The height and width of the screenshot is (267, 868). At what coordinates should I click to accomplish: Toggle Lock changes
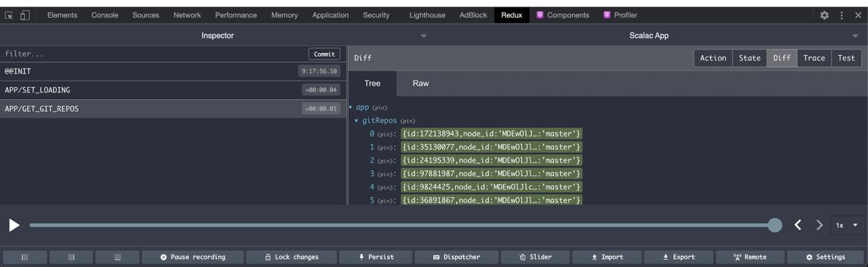coord(292,257)
